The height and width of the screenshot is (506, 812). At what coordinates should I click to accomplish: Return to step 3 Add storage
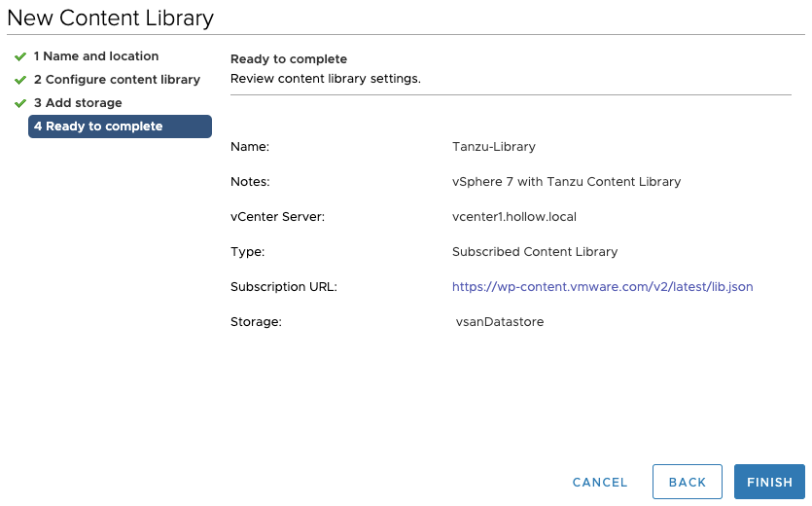pos(78,103)
